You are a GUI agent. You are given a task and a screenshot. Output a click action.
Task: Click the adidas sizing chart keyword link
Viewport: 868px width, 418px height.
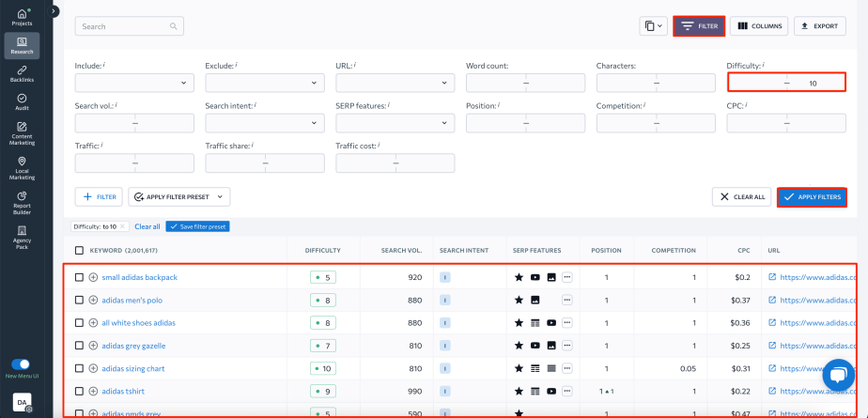[x=135, y=368]
